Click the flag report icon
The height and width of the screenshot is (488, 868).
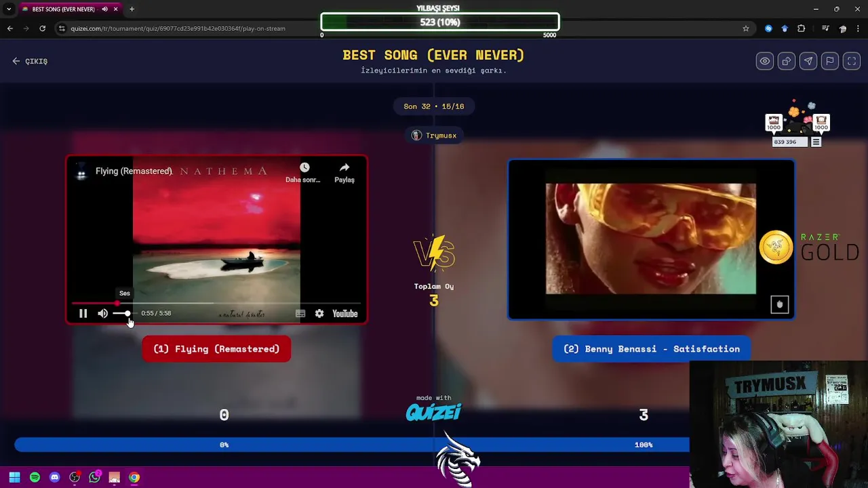pyautogui.click(x=830, y=61)
